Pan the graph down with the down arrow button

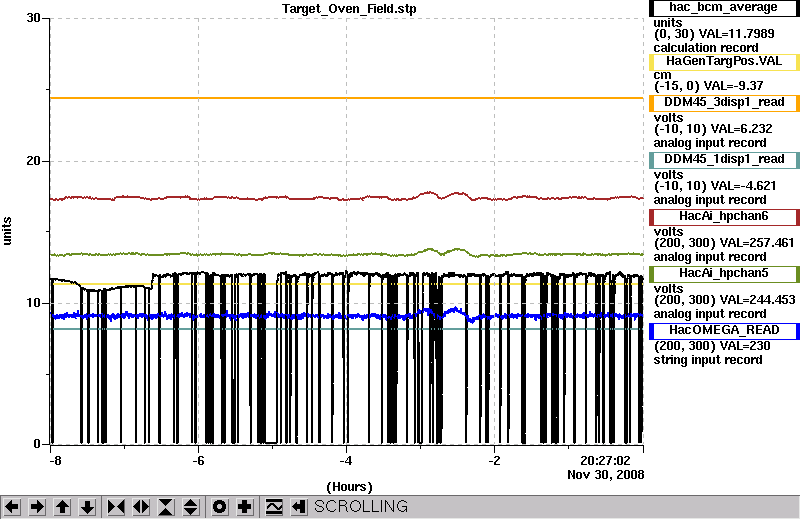coord(87,507)
